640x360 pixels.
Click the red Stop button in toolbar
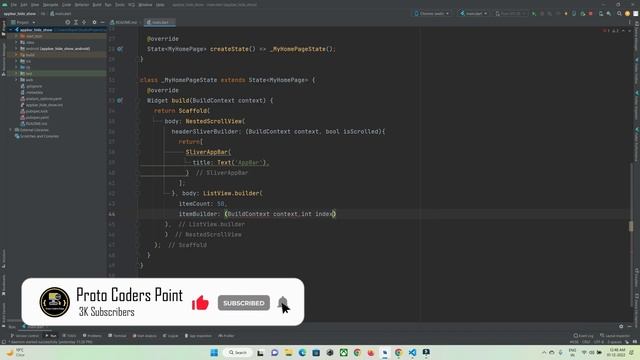click(x=591, y=13)
